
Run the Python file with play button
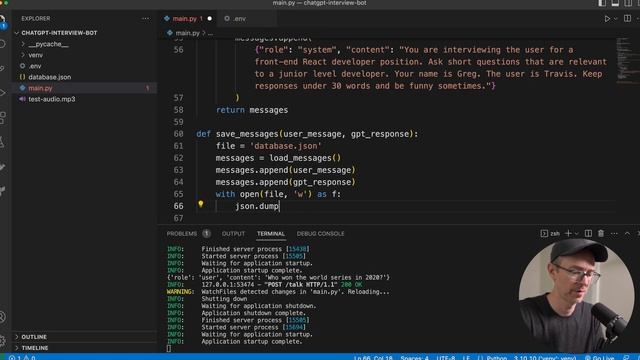607,19
